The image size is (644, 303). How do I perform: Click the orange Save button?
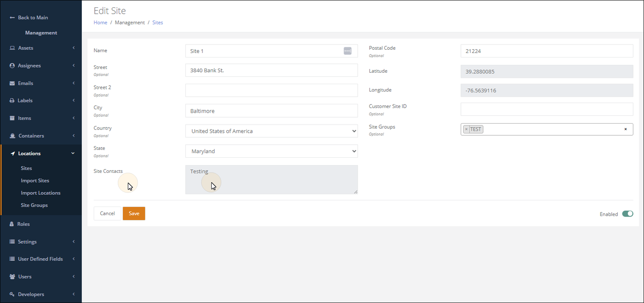pos(134,213)
